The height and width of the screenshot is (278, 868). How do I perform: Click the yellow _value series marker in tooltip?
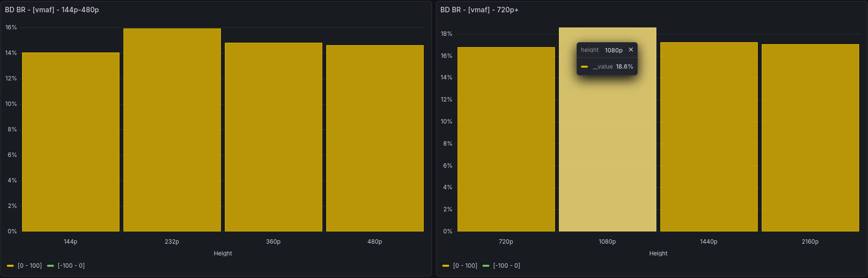584,67
